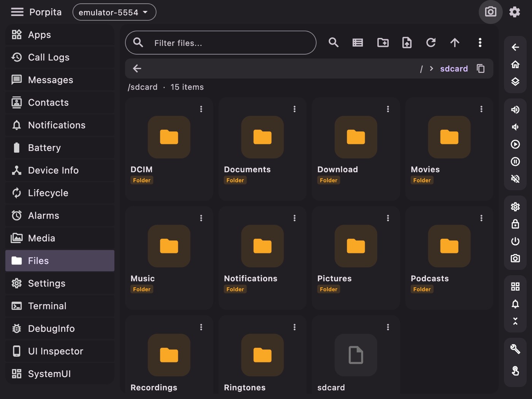532x399 pixels.
Task: Open the Ringtones folder
Action: [263, 355]
